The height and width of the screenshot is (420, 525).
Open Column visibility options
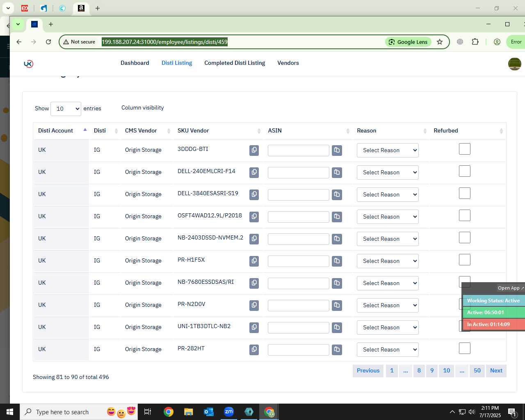[142, 107]
